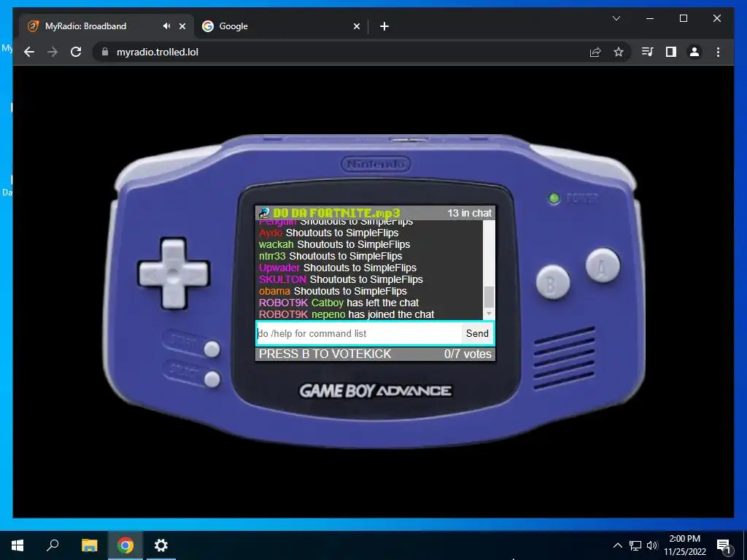Toggle the browser side panel
The image size is (747, 560).
point(671,52)
